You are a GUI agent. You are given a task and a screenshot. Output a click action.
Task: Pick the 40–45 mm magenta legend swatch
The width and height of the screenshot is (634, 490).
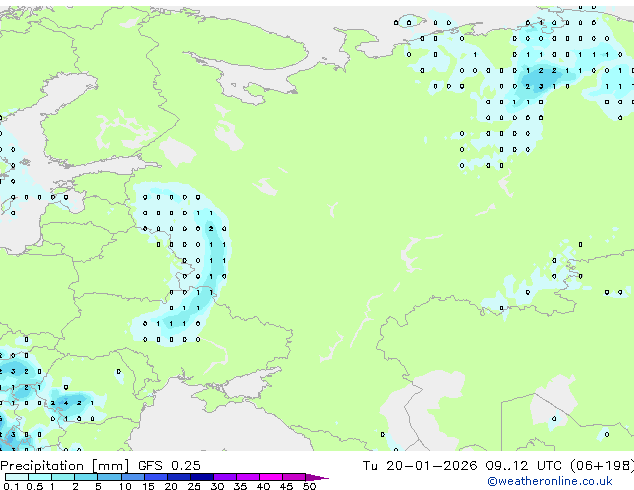[271, 477]
